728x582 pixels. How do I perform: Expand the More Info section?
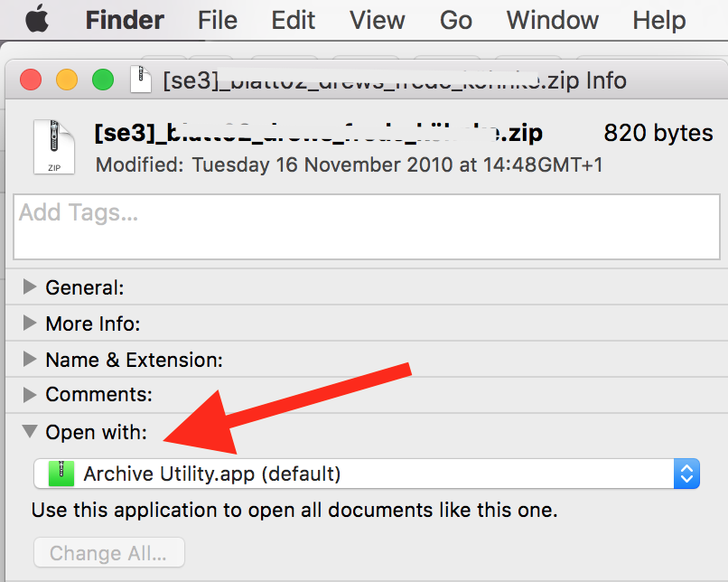point(28,324)
